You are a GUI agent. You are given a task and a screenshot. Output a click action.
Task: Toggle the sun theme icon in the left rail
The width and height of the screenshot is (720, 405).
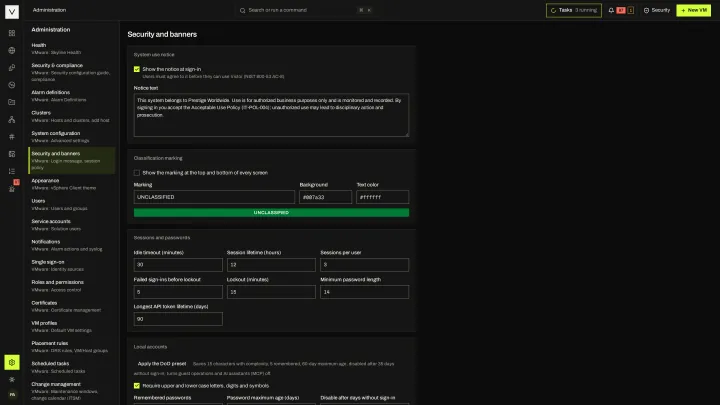click(x=12, y=379)
